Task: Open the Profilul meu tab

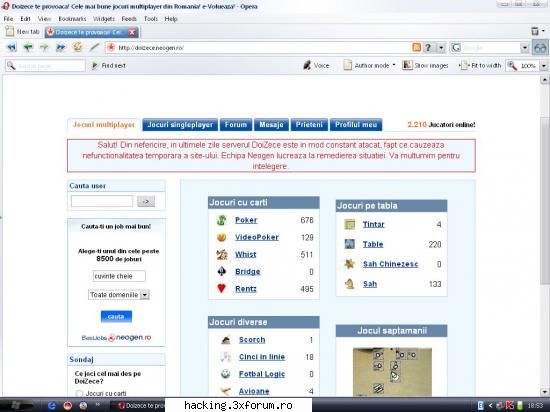Action: point(356,124)
